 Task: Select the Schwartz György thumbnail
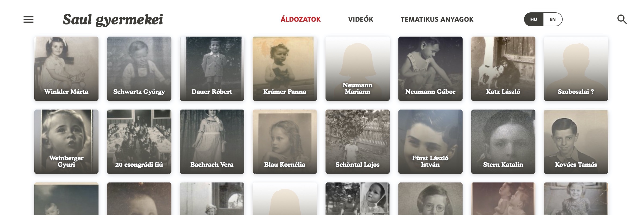click(139, 69)
